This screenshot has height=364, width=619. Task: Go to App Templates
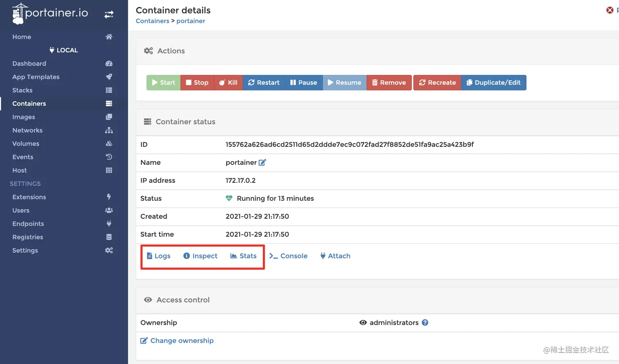pos(36,77)
